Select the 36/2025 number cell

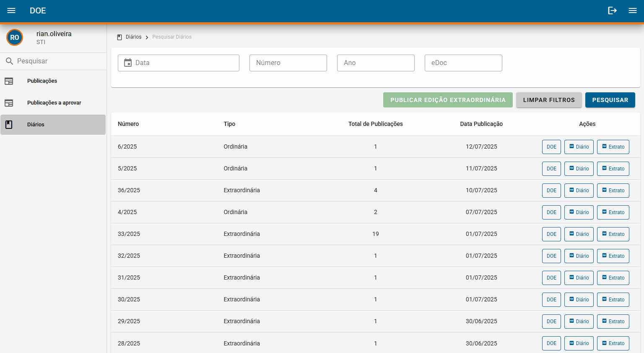point(129,190)
